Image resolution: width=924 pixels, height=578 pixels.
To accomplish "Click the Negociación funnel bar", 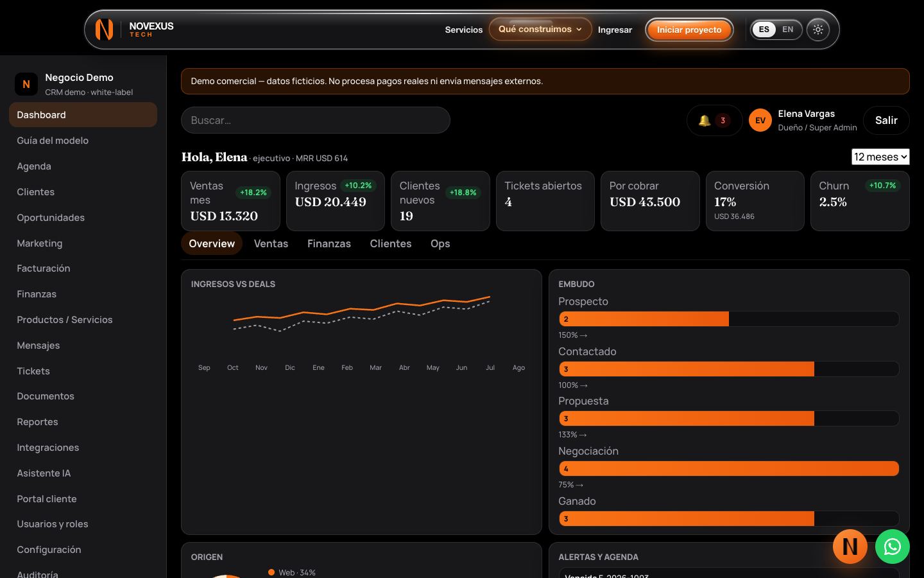I will pyautogui.click(x=728, y=469).
